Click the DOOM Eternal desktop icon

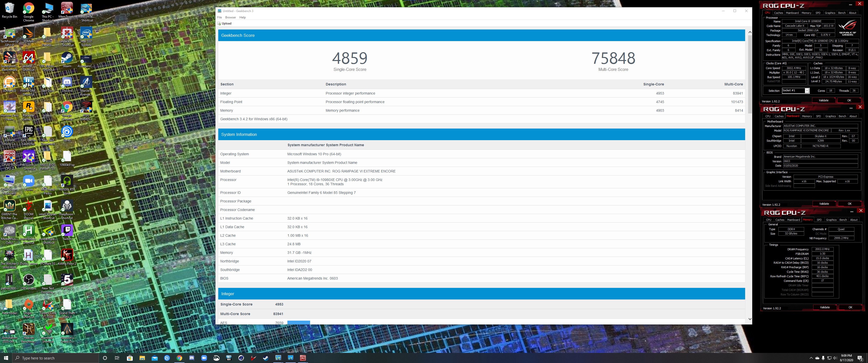pos(29,209)
